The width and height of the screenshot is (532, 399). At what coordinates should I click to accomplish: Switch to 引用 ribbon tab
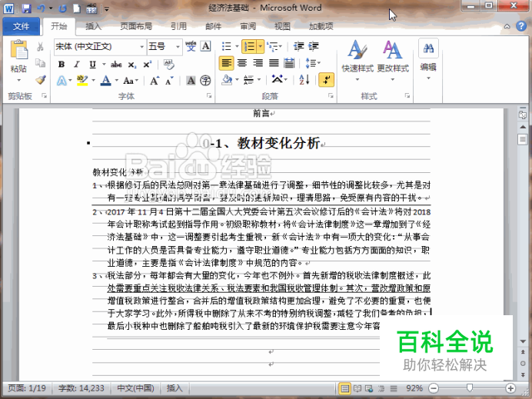click(x=178, y=26)
